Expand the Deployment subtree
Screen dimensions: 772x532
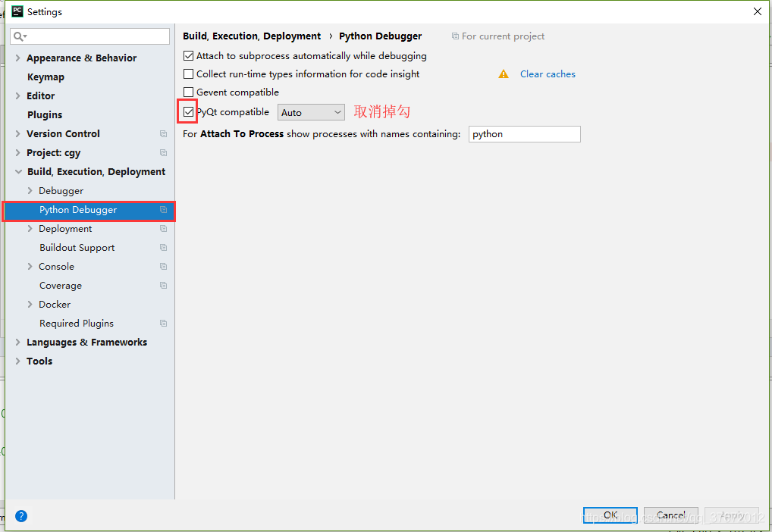point(30,228)
